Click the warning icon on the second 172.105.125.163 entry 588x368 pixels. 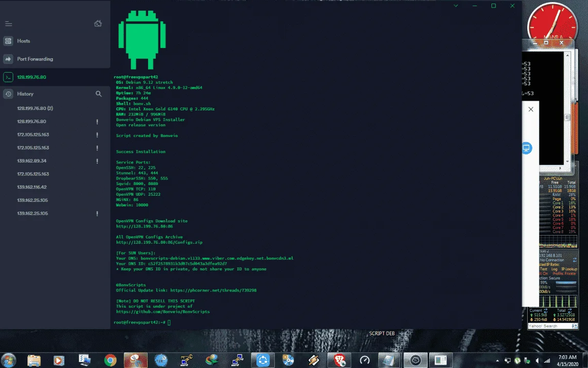[x=97, y=148]
